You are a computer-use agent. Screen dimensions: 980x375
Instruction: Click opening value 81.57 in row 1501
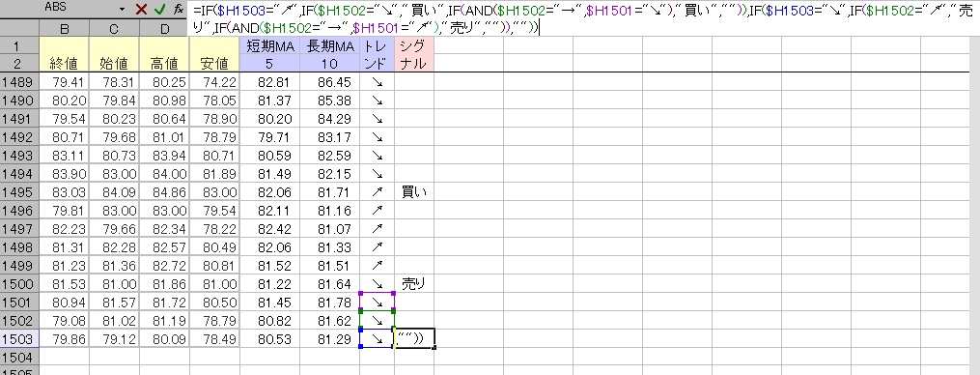[114, 302]
